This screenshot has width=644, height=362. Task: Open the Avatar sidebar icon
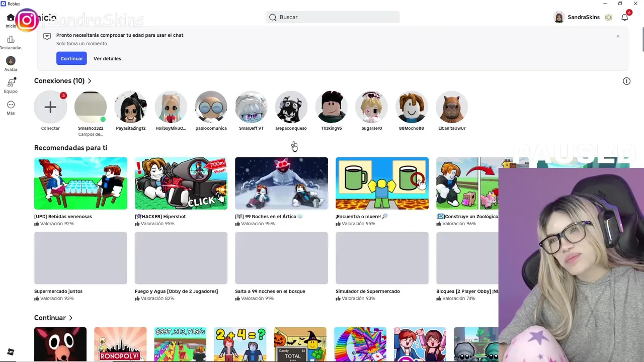coord(11,61)
